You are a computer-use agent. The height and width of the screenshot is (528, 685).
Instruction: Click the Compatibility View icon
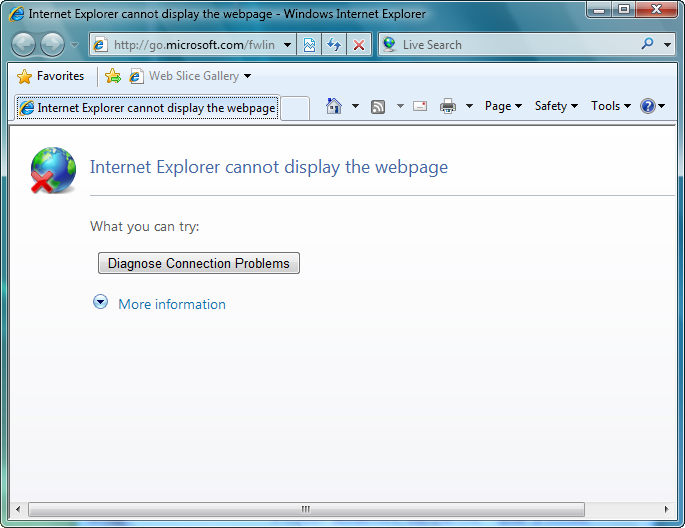coord(309,45)
